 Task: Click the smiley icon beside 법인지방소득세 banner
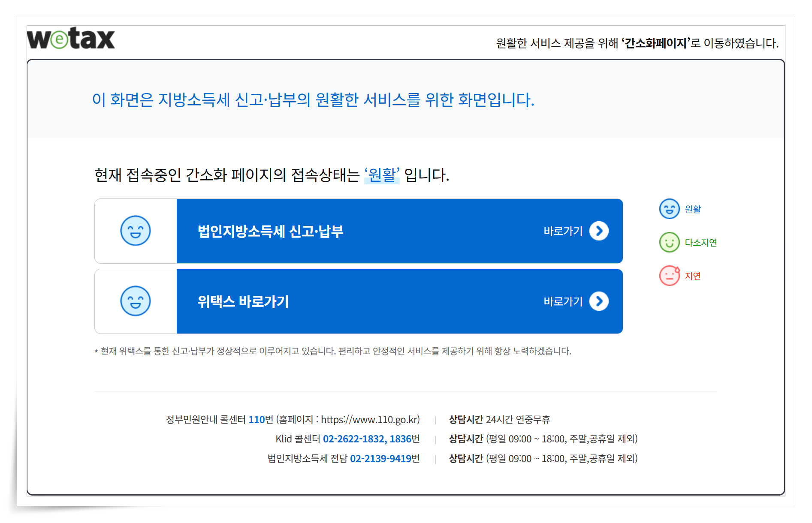point(135,231)
